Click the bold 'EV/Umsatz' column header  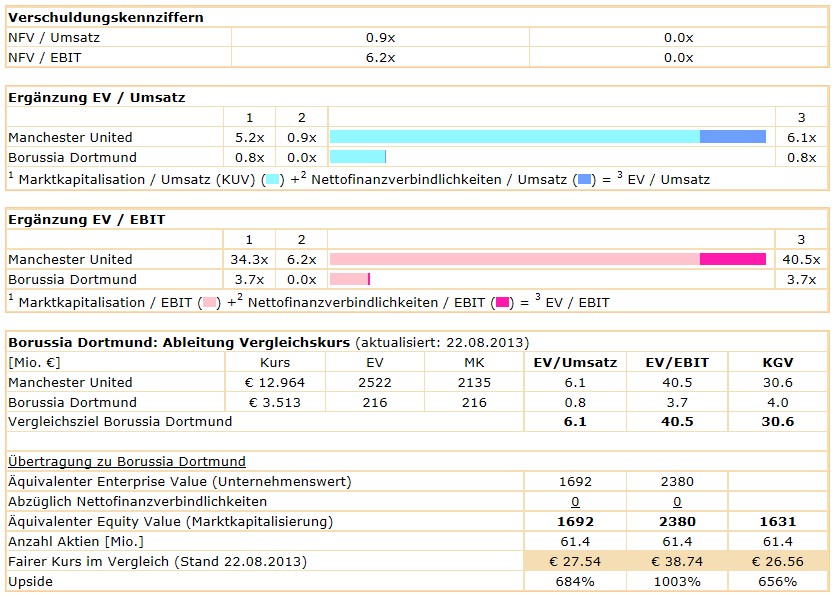(575, 363)
